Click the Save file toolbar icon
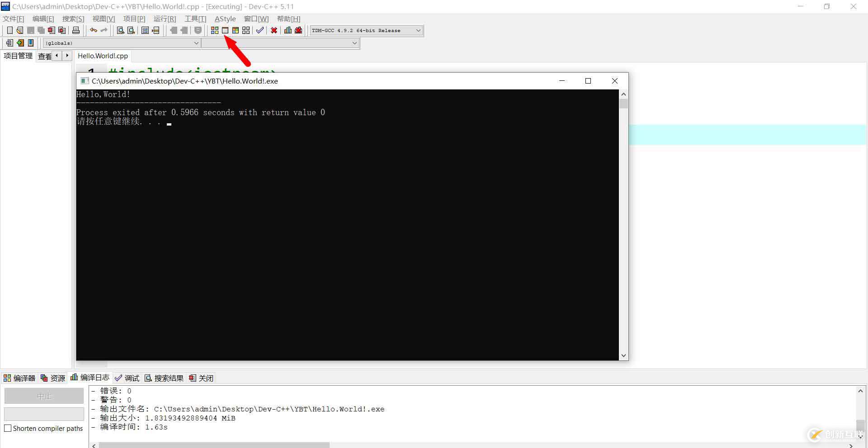868x448 pixels. click(x=31, y=30)
